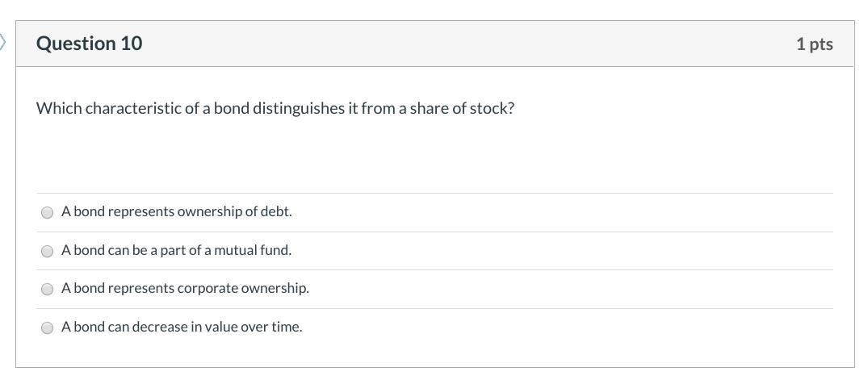The height and width of the screenshot is (384, 868).
Task: Select the 'A bond represents ownership of debt' radio button
Action: pyautogui.click(x=48, y=212)
